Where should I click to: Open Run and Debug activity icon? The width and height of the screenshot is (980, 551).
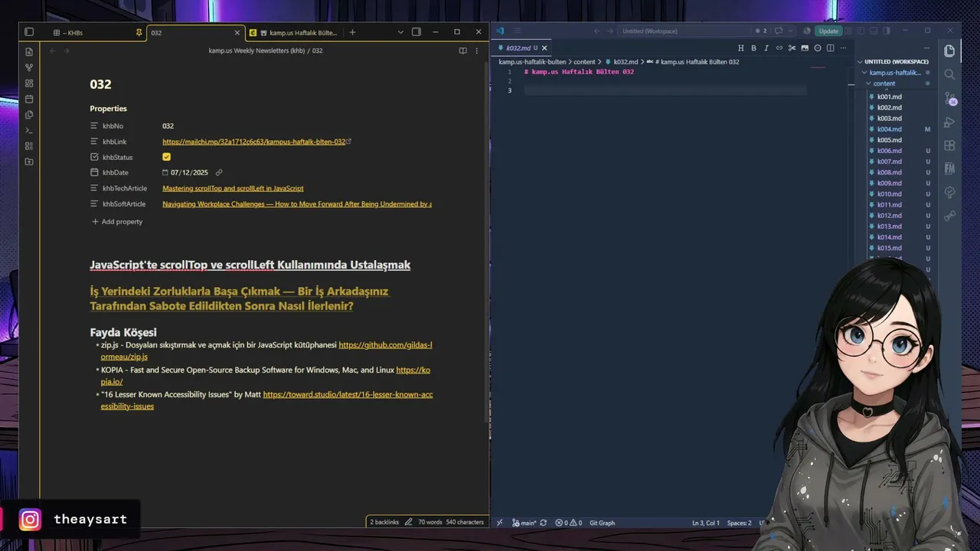(950, 122)
